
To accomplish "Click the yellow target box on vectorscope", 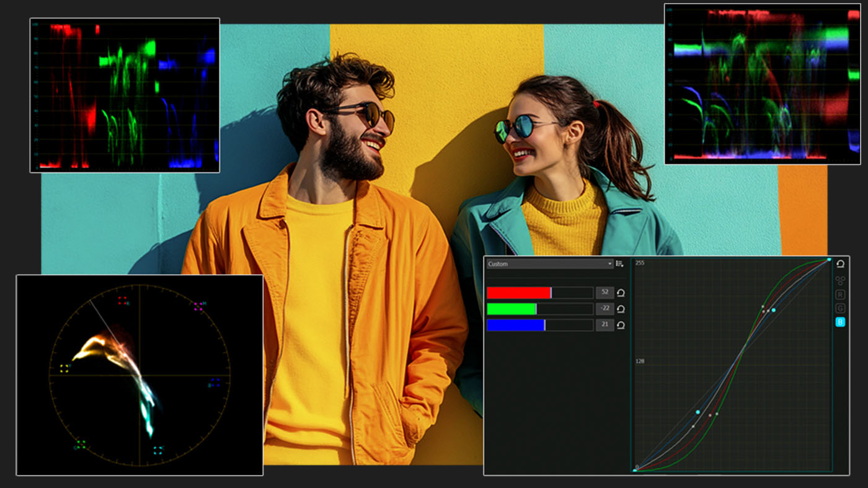I will point(64,368).
